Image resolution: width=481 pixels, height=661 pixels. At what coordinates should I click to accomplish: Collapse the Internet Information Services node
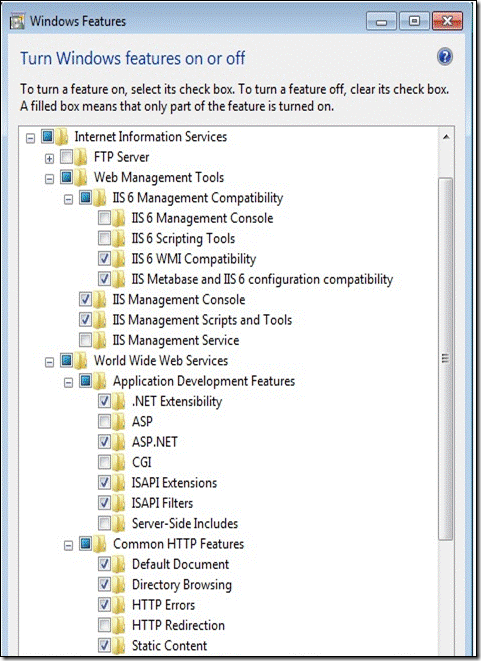pyautogui.click(x=30, y=138)
